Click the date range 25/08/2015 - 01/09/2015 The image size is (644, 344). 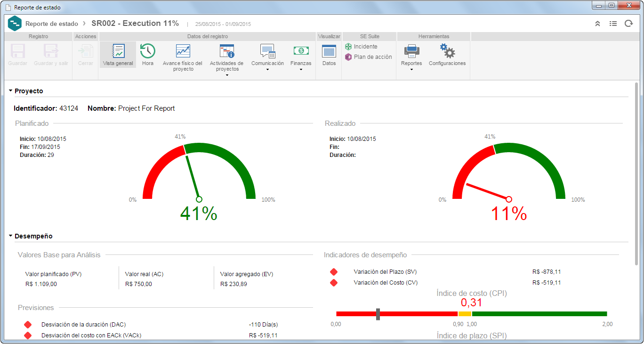(x=223, y=24)
